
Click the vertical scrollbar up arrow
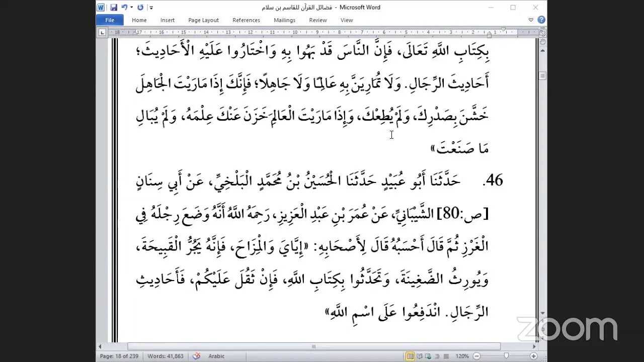(542, 51)
